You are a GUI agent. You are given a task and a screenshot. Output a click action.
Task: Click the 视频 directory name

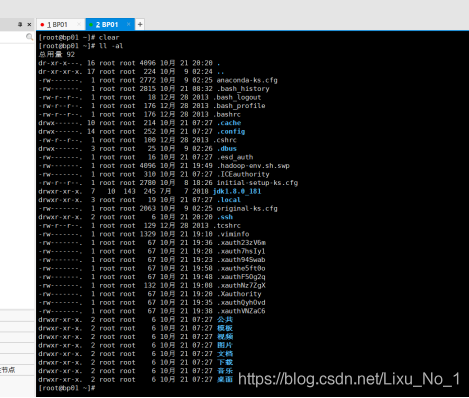[225, 337]
